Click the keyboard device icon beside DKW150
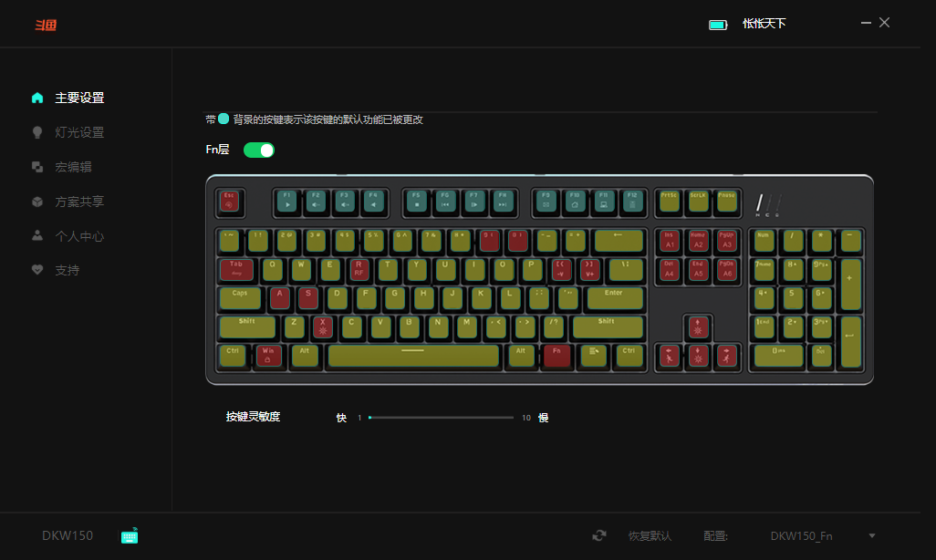Screen dimensions: 936x560 pyautogui.click(x=130, y=536)
